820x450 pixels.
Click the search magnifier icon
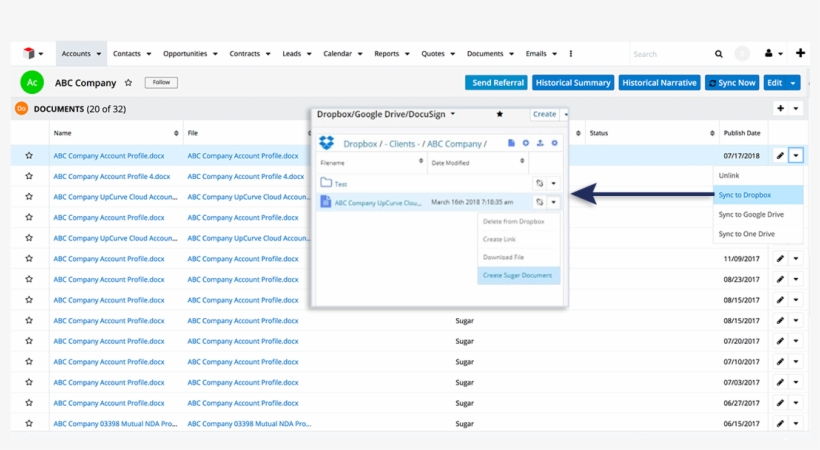tap(719, 54)
